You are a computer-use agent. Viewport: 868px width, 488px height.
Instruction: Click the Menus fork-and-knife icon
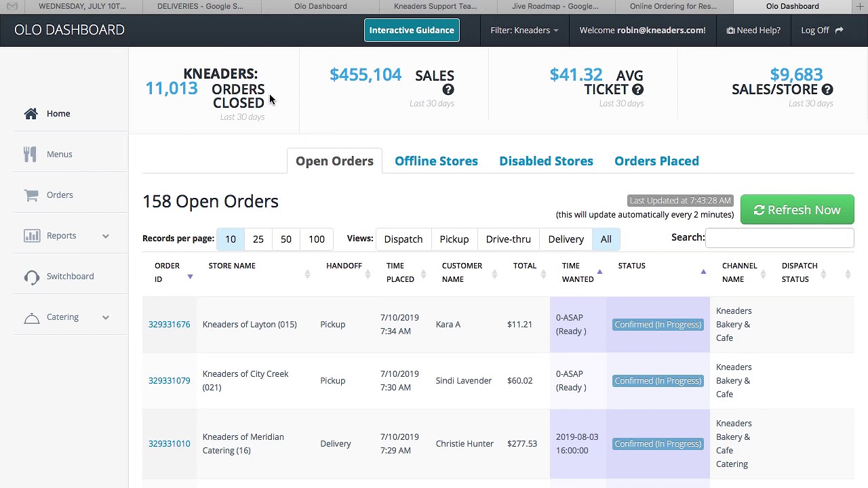tap(30, 155)
